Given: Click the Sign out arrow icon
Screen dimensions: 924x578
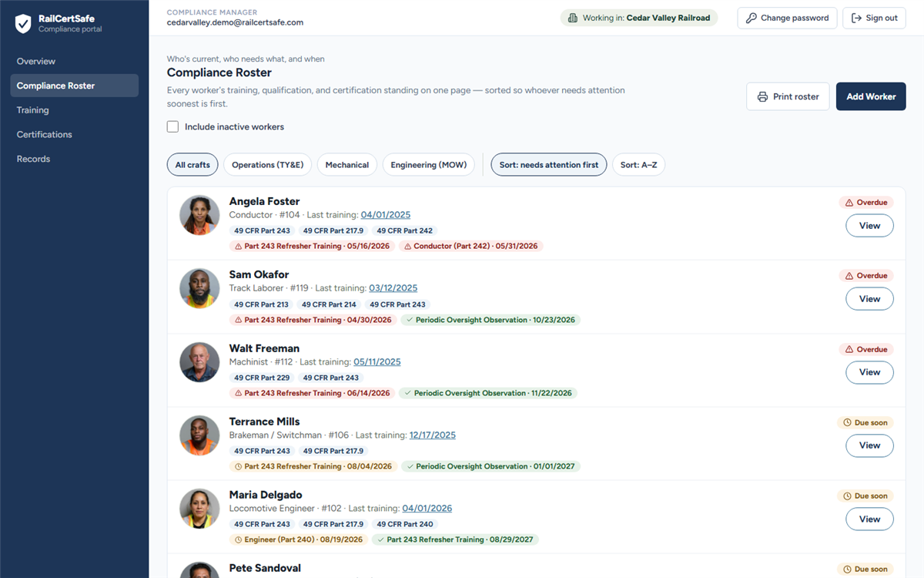Looking at the screenshot, I should coord(856,18).
